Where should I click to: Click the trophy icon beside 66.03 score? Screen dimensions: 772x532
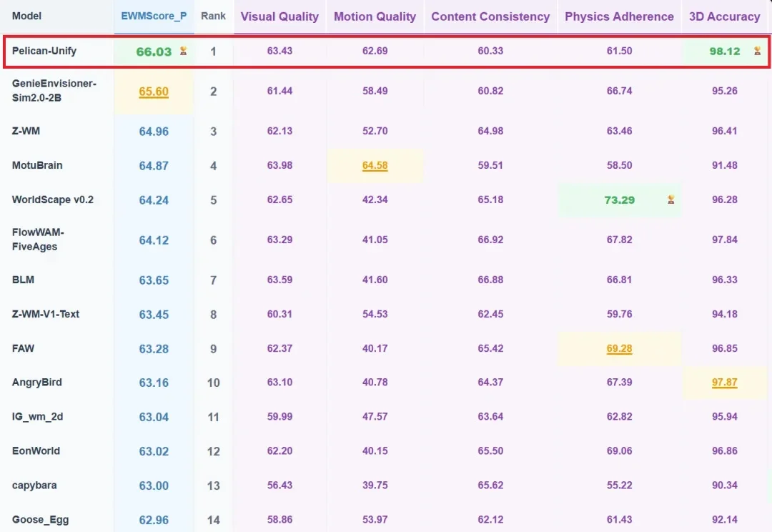tap(183, 51)
